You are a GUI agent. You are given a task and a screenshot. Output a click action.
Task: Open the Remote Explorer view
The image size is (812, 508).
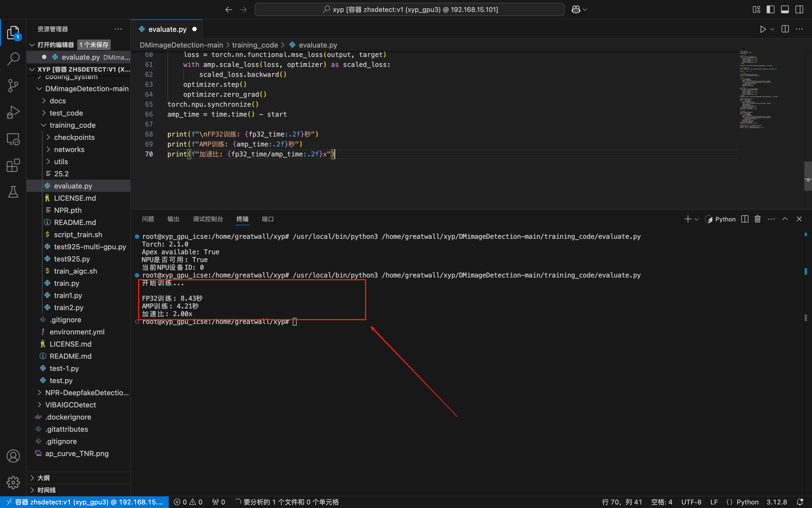pos(13,139)
